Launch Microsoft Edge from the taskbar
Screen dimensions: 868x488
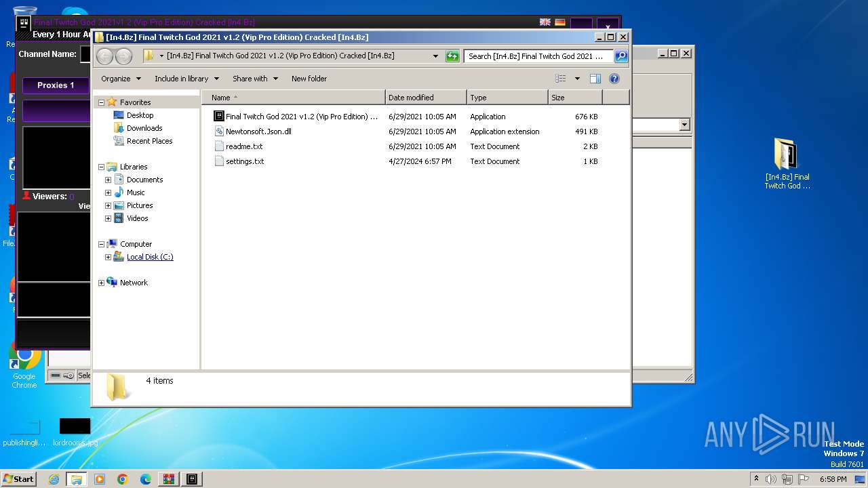[x=146, y=479]
